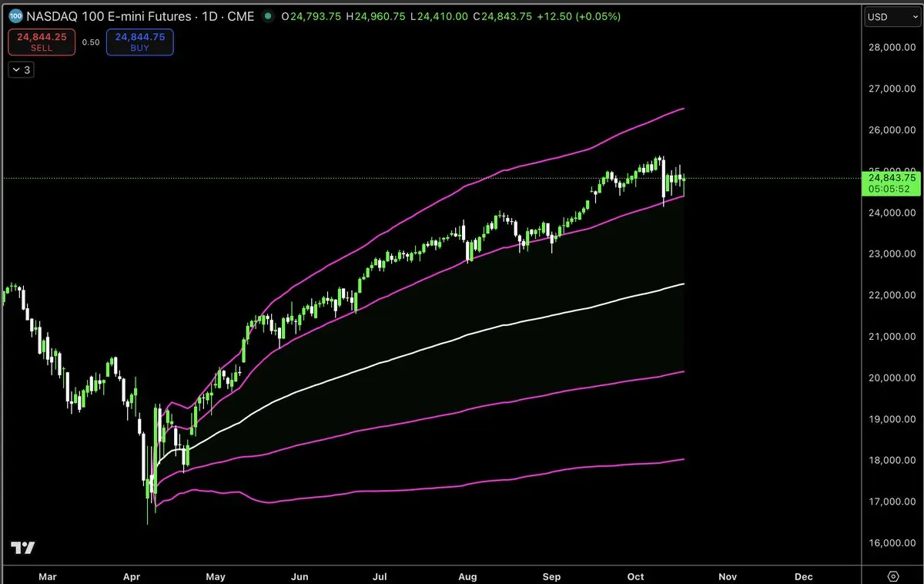
Task: Click the Dec label on time axis
Action: [803, 576]
